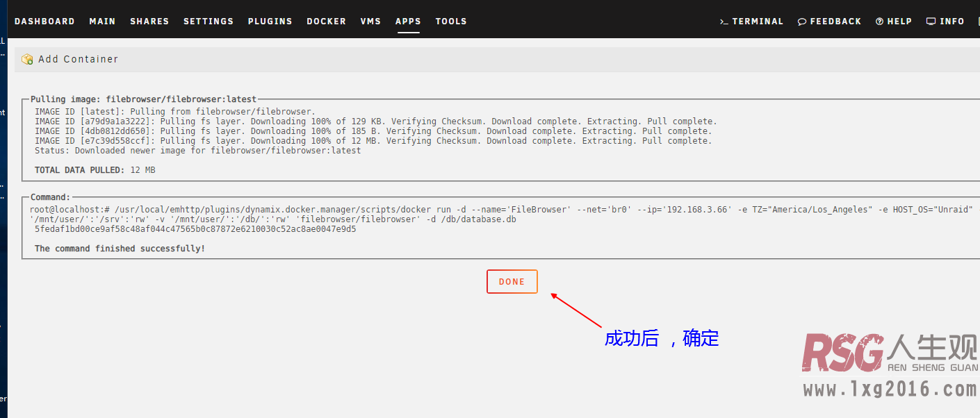Open the VMs tab
This screenshot has width=980, height=418.
[370, 22]
